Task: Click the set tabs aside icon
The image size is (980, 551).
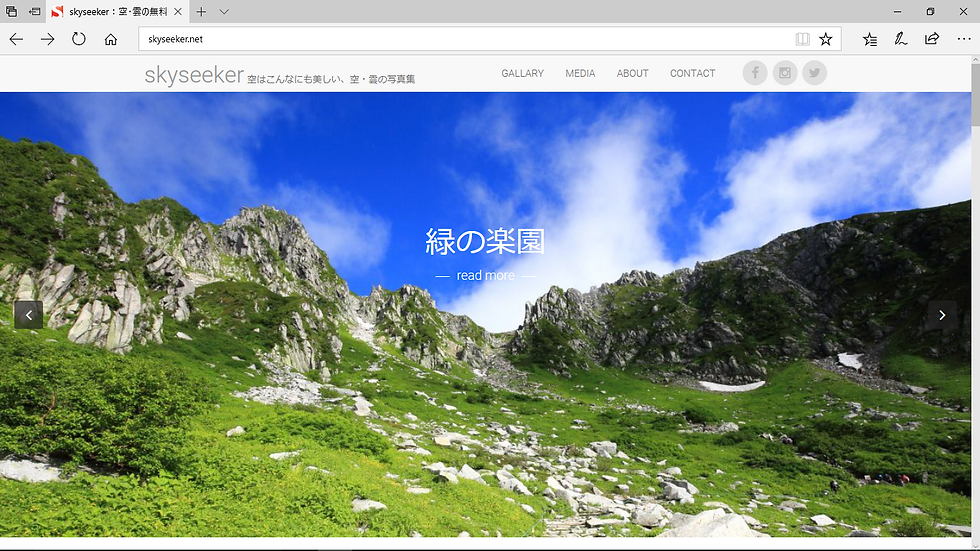Action: pos(35,11)
